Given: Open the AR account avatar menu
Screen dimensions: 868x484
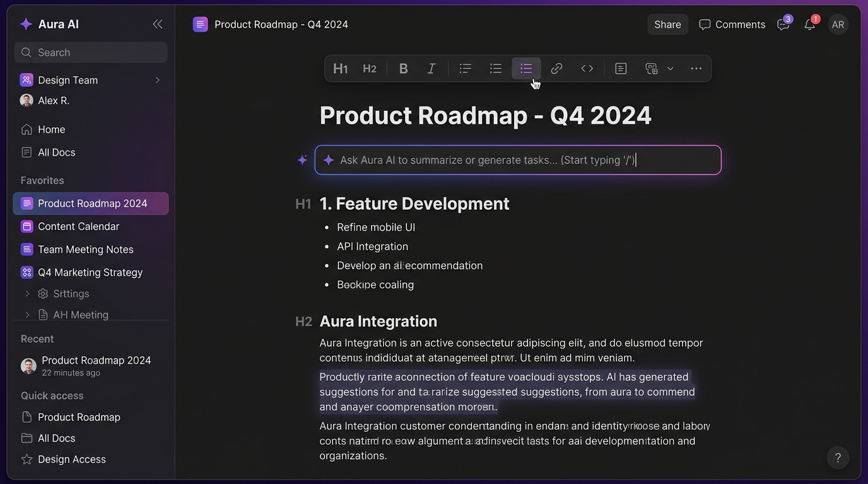Looking at the screenshot, I should coord(838,25).
